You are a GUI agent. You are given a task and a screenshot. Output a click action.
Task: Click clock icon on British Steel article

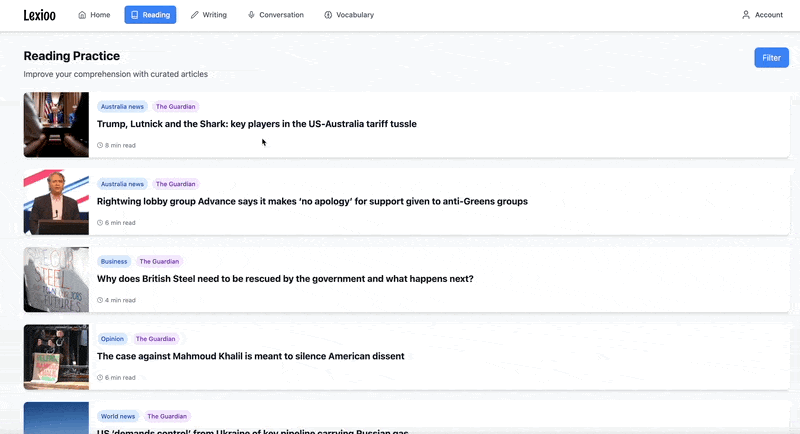click(100, 300)
